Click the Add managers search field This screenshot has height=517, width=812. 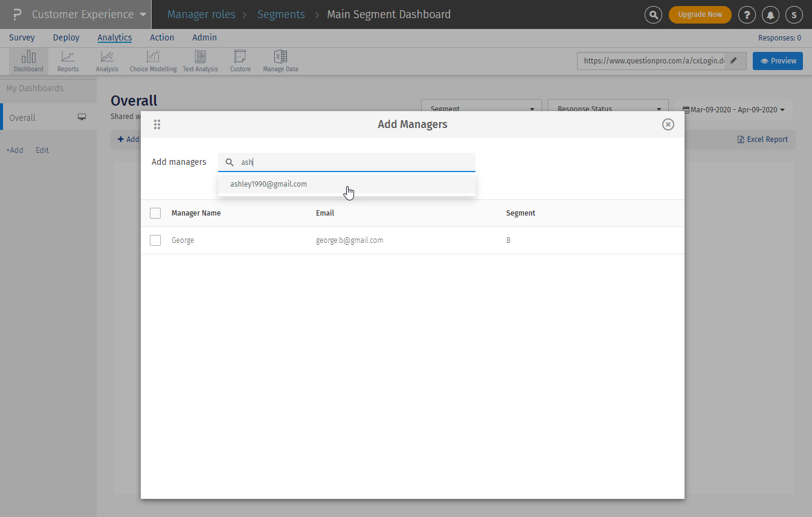click(x=353, y=162)
